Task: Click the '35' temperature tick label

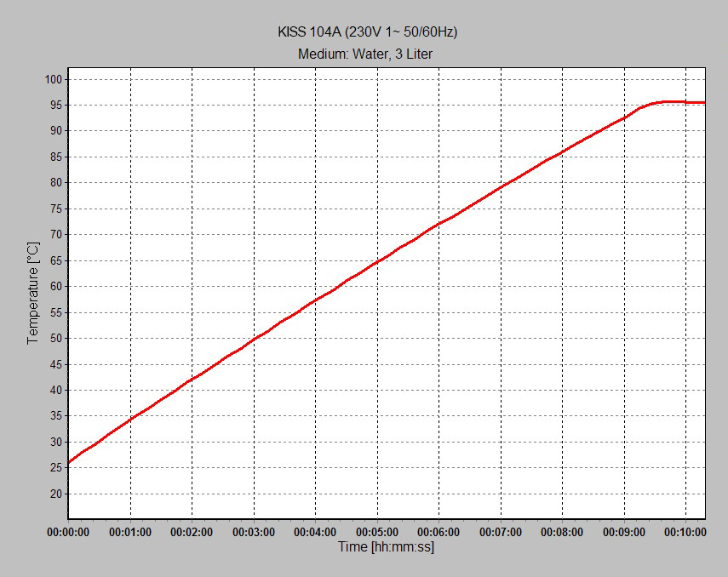Action: [x=55, y=416]
